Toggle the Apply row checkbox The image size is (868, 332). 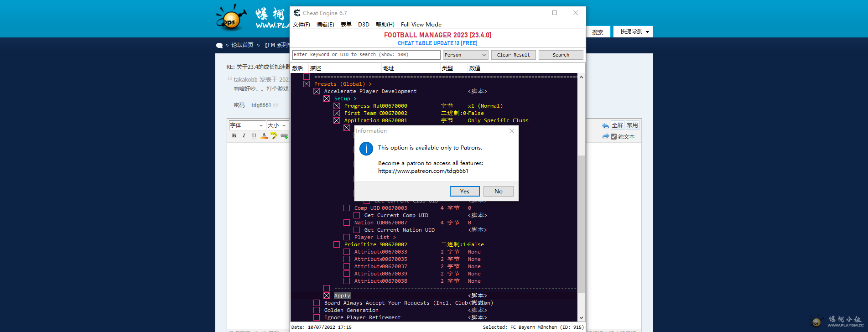327,296
